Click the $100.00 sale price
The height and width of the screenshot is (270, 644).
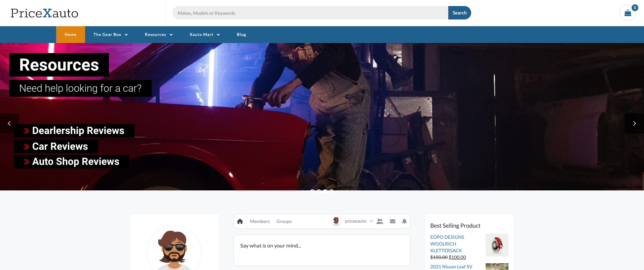457,257
